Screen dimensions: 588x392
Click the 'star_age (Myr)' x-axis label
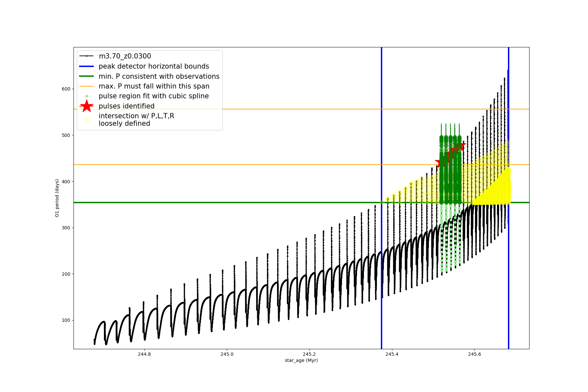click(x=301, y=360)
